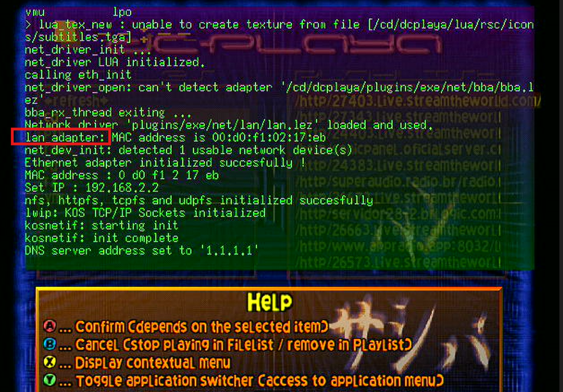563x392 pixels.
Task: Click the 'calling eth_init' console line
Action: (x=78, y=75)
